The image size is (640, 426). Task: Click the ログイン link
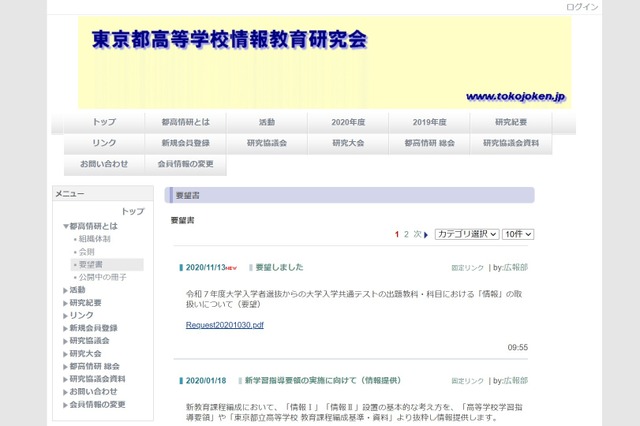pos(582,7)
